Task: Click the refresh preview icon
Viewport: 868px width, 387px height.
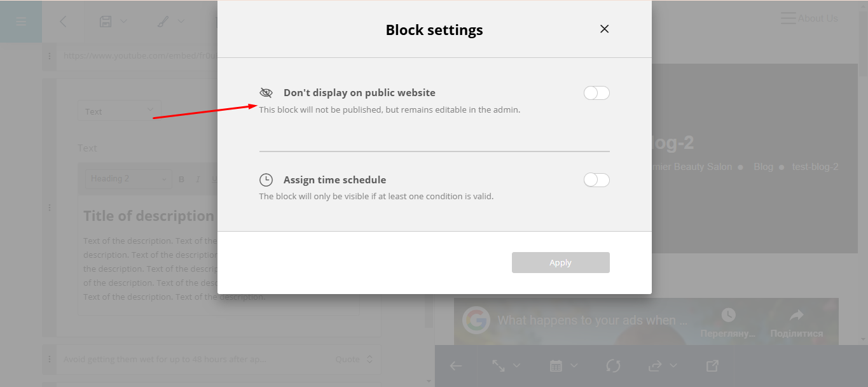Action: pyautogui.click(x=613, y=365)
